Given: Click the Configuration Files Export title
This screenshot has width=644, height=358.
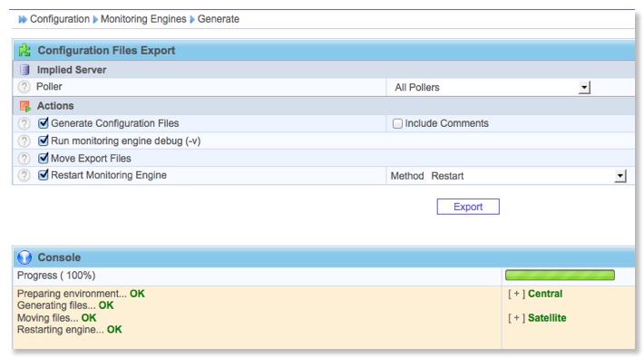Looking at the screenshot, I should pyautogui.click(x=106, y=51).
